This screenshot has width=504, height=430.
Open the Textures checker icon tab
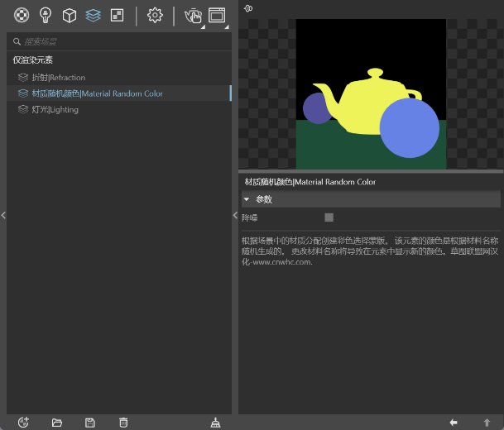(x=117, y=15)
